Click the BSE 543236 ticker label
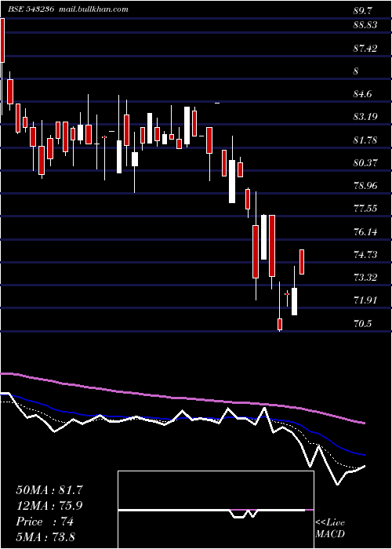This screenshot has width=392, height=549. pyautogui.click(x=31, y=9)
